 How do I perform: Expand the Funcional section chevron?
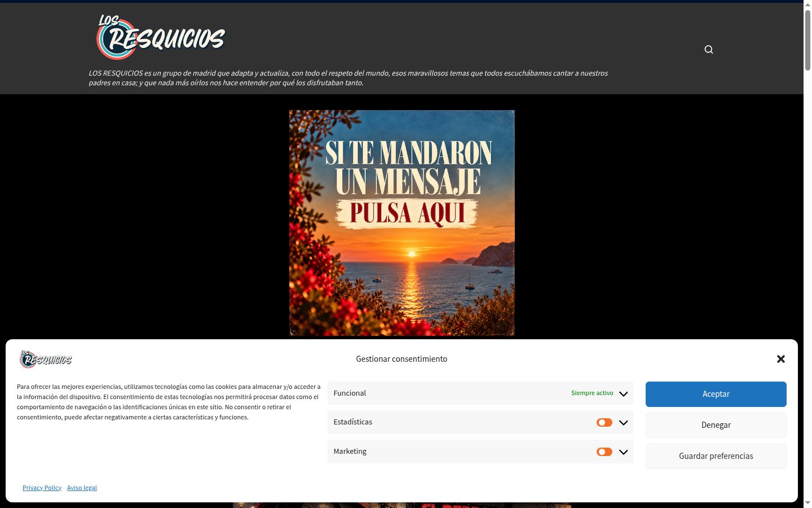(x=623, y=393)
